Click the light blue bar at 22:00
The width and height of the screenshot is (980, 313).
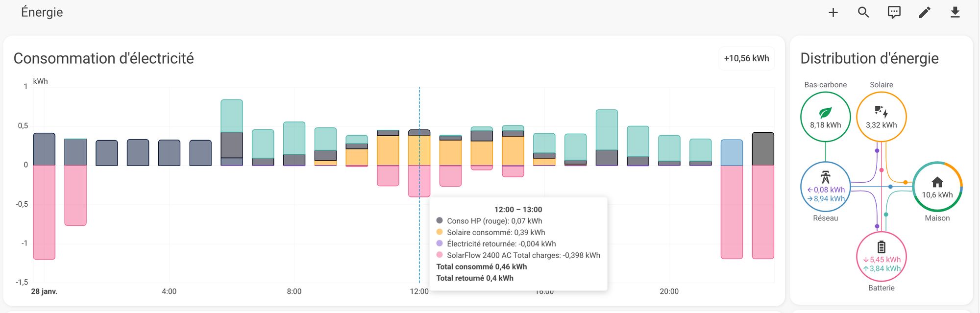point(732,152)
